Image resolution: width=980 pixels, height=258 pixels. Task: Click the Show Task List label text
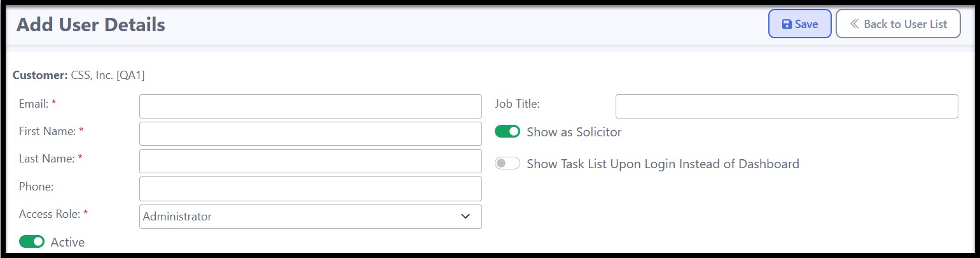[663, 164]
